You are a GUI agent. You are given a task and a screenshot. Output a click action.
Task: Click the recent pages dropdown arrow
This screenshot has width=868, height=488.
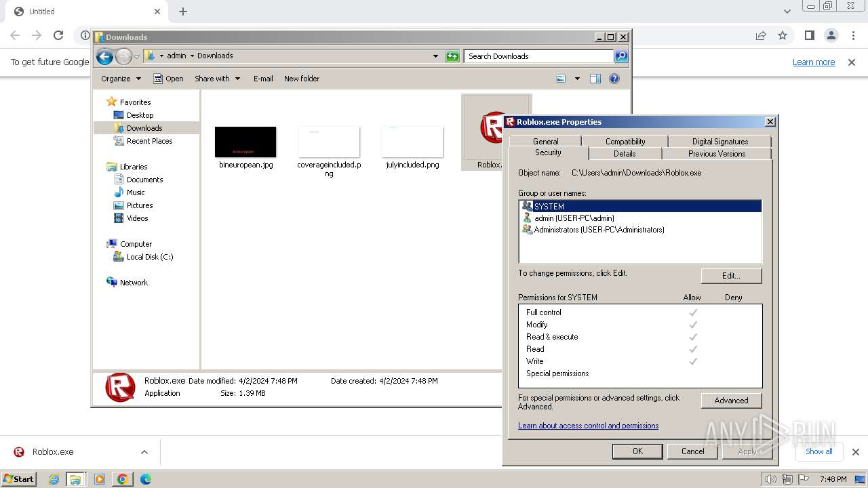(x=136, y=56)
